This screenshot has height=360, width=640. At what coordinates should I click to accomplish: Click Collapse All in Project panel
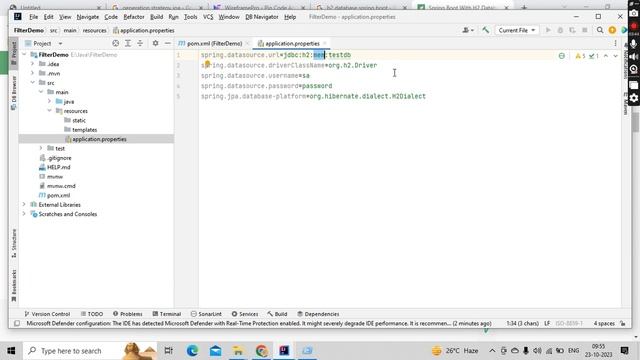tap(140, 43)
